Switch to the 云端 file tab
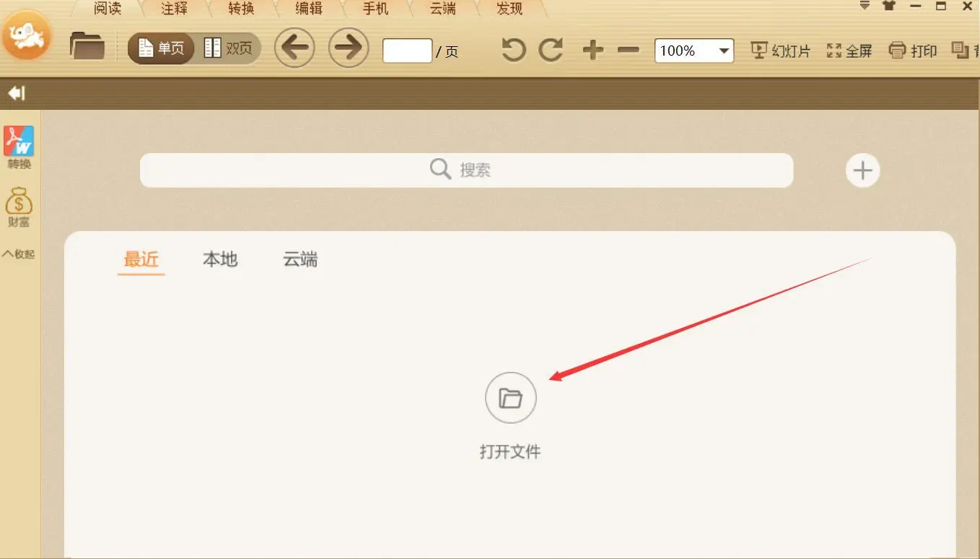 coord(300,259)
